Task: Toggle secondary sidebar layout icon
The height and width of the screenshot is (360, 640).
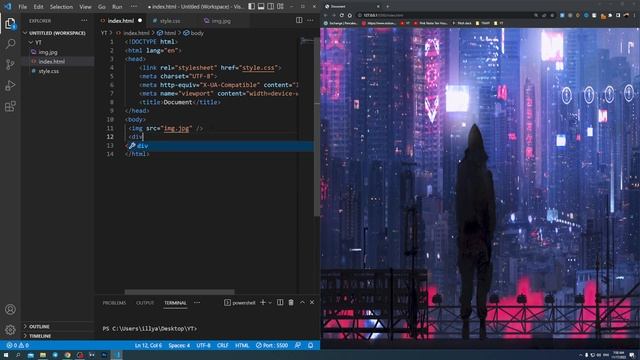Action: coord(271,7)
